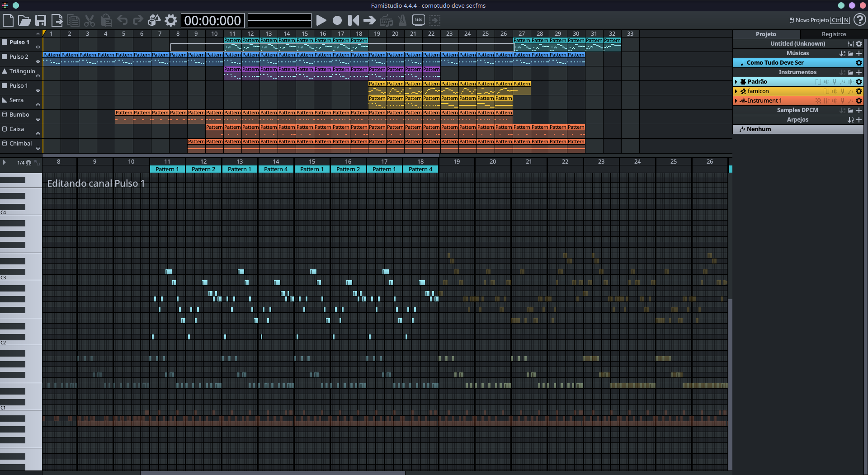Expand the Padrão instrument
Viewport: 868px width, 475px height.
coord(736,82)
